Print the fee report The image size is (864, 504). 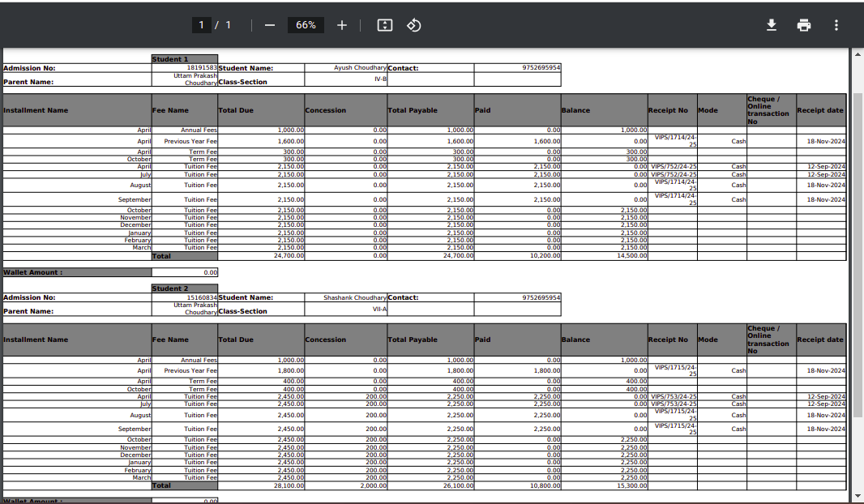pos(804,25)
